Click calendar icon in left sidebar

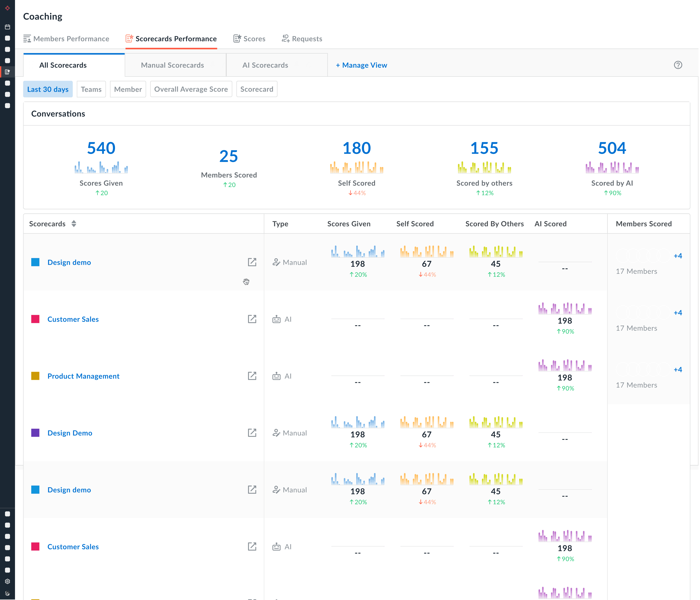click(x=7, y=27)
